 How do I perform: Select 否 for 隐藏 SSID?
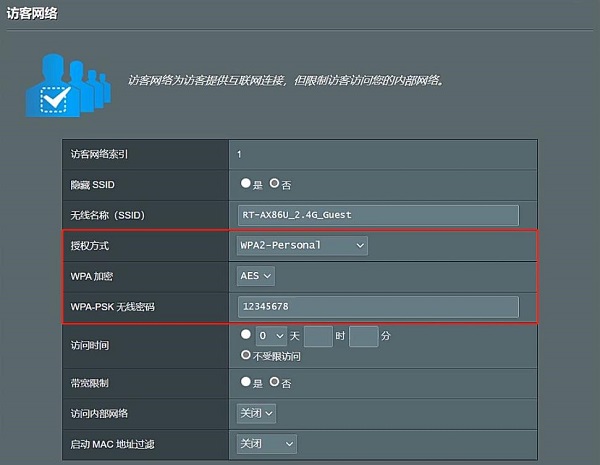point(275,184)
